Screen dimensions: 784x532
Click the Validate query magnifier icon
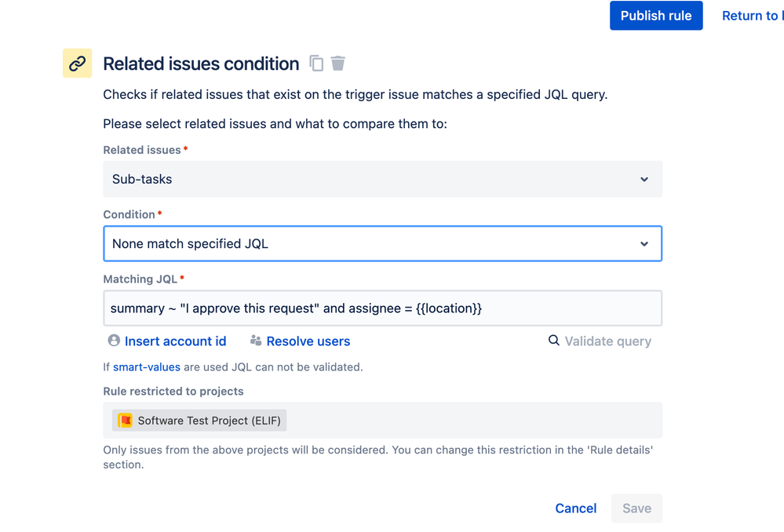[x=554, y=341]
